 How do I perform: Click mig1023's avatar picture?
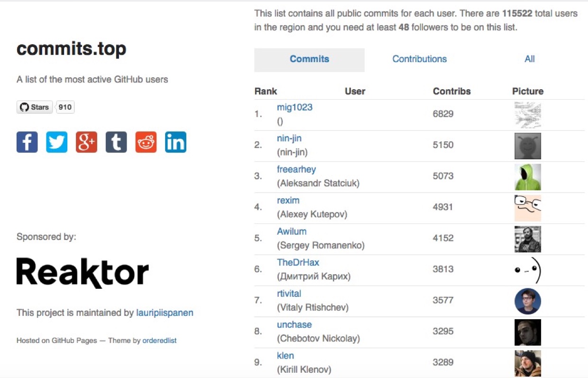click(x=528, y=115)
